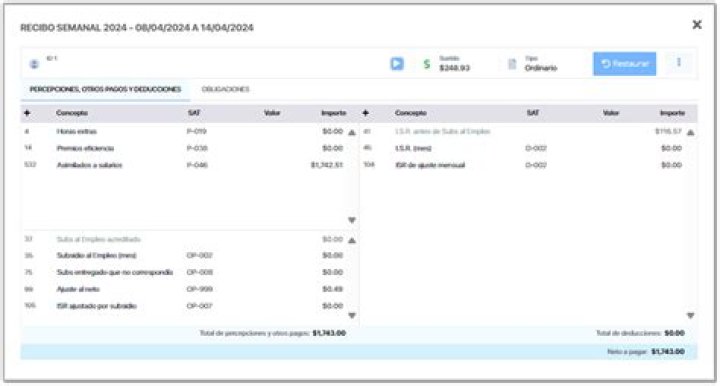Screen dimensions: 720x386
Task: Add a deduction with the right plus icon
Action: [366, 113]
